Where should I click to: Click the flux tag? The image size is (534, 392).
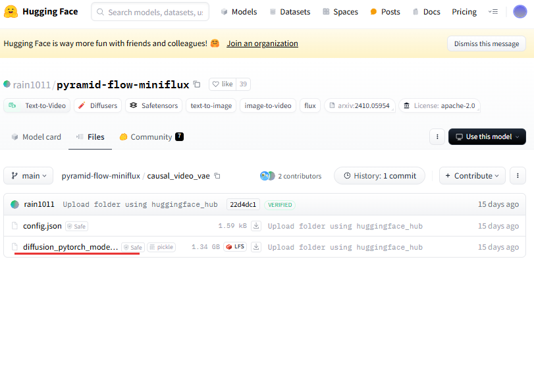coord(310,105)
